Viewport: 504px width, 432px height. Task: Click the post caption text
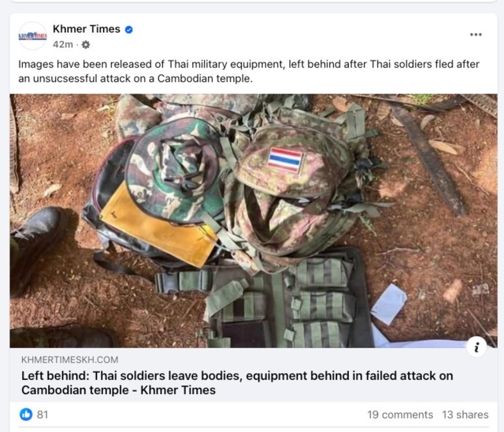pos(249,71)
